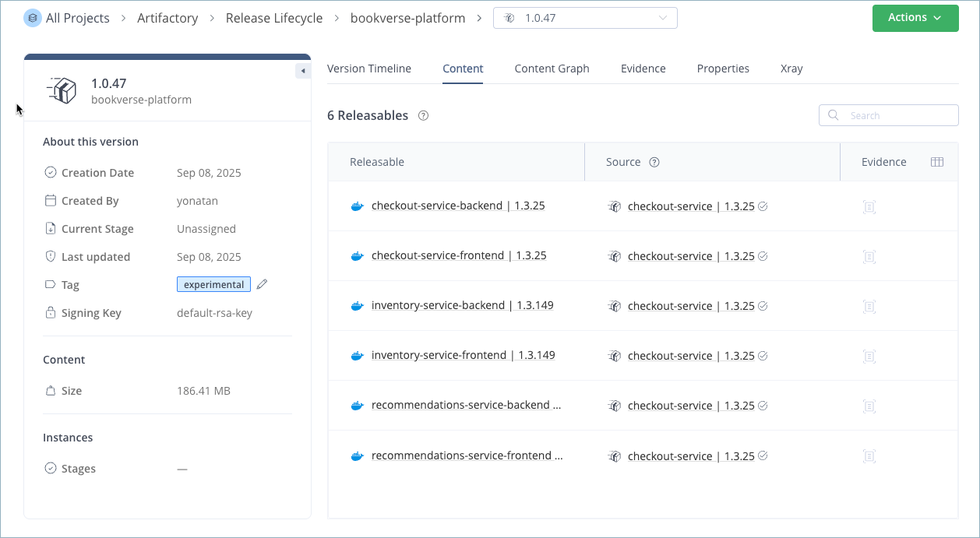Viewport: 980px width, 538px height.
Task: Click the verified checkmark beside checkout-service 1.3.25 source
Action: click(x=762, y=206)
